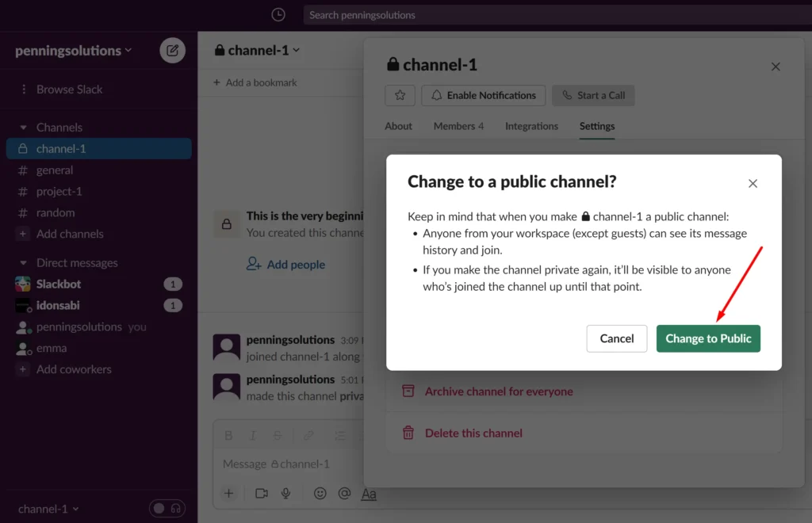Toggle text formatting with Aa icon

click(x=369, y=494)
